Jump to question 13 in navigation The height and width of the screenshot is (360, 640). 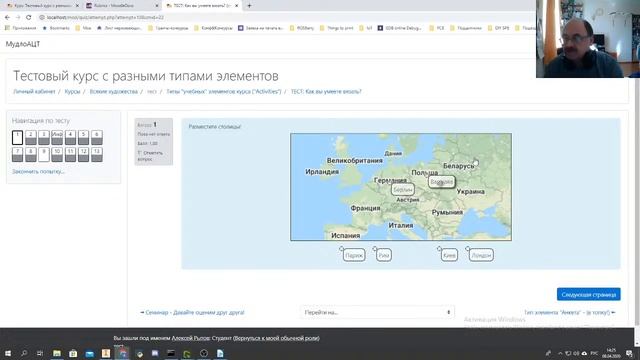pos(97,155)
